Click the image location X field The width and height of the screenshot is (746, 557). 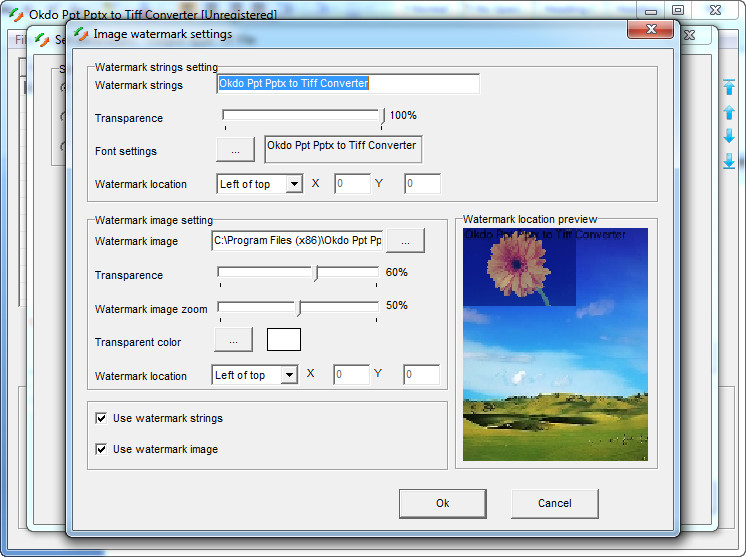(351, 375)
